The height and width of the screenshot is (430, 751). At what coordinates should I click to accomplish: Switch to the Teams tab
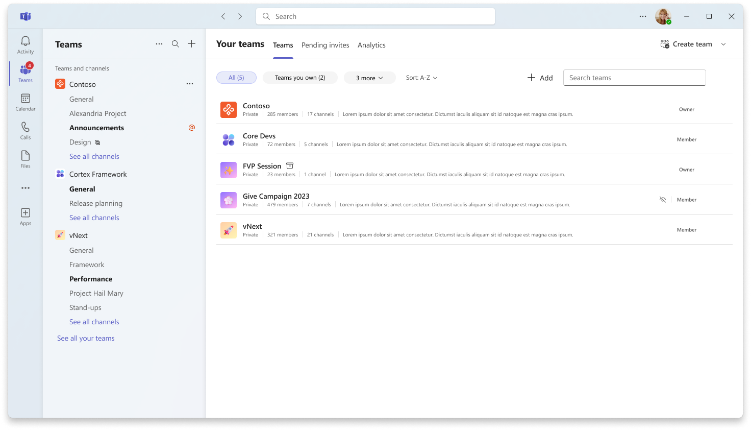pyautogui.click(x=283, y=45)
